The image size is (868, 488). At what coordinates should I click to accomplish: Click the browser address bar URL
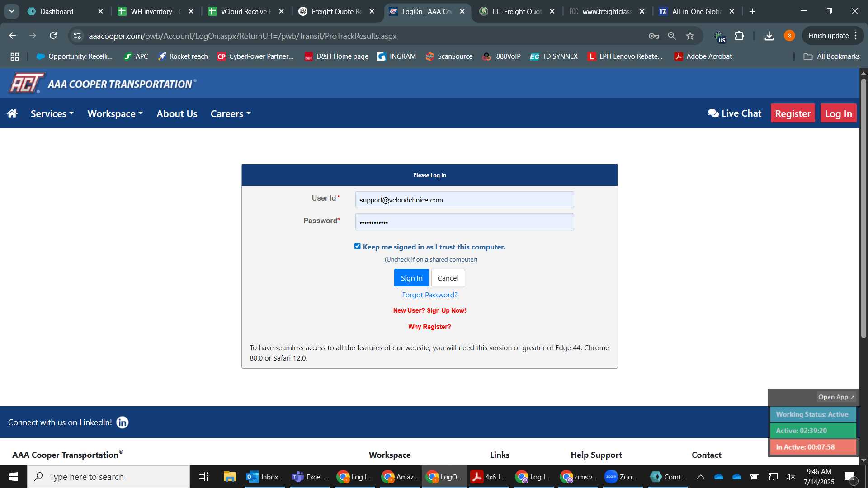242,36
